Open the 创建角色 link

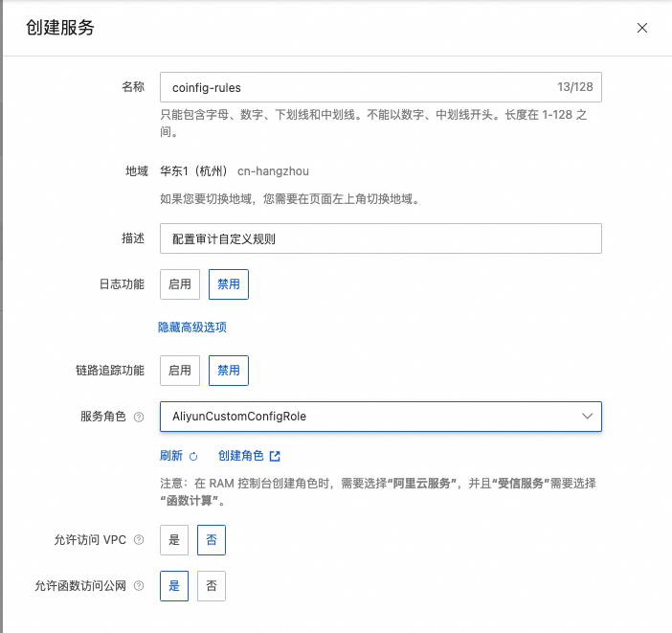coord(241,456)
